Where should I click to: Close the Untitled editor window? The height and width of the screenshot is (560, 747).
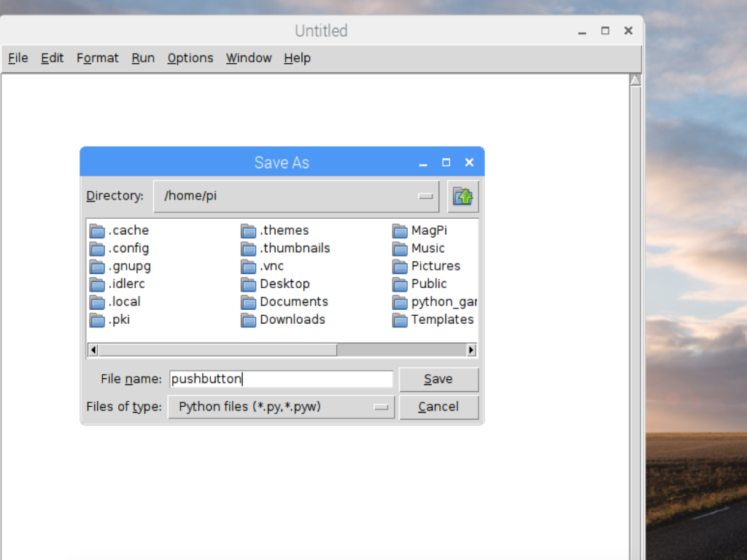pos(628,31)
